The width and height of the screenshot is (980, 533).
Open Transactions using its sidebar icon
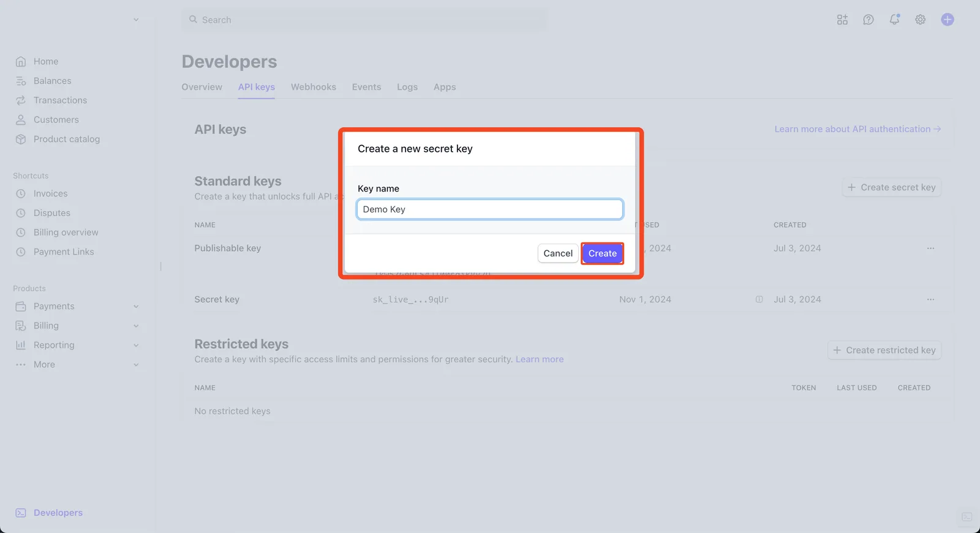tap(21, 100)
